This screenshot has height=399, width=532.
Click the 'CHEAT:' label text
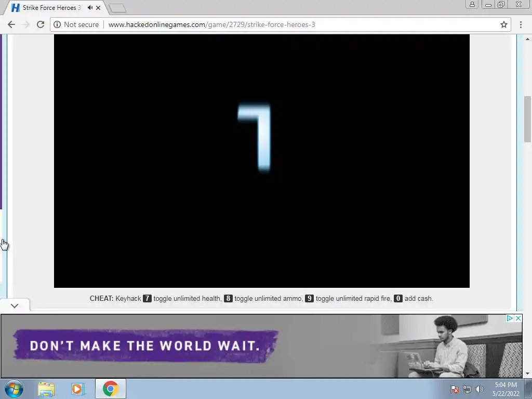tap(101, 299)
